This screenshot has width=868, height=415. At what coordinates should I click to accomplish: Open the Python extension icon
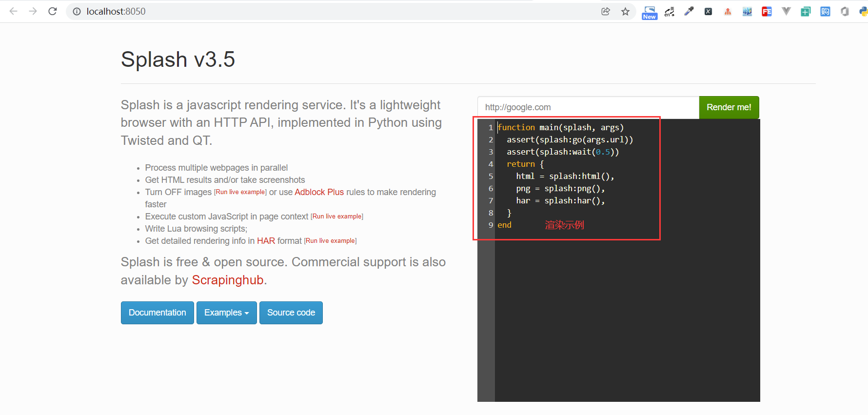point(863,11)
